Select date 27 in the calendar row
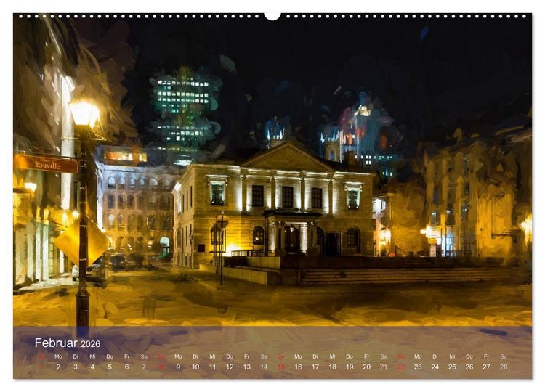Screen dimensions: 545x392 click(x=487, y=367)
